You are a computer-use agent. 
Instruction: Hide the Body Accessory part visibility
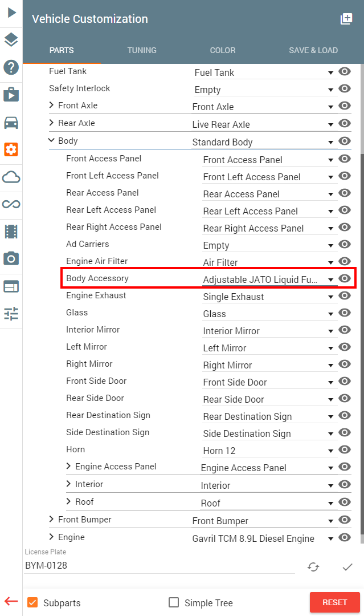(345, 278)
